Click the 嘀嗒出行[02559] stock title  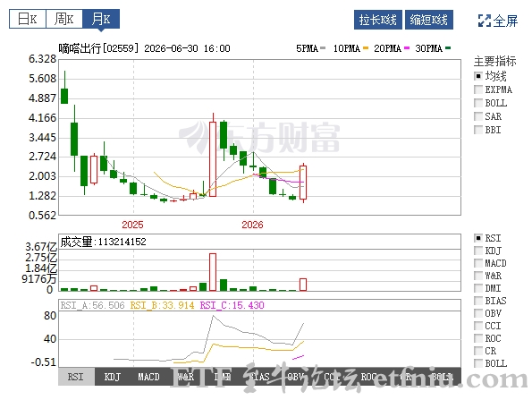click(98, 48)
